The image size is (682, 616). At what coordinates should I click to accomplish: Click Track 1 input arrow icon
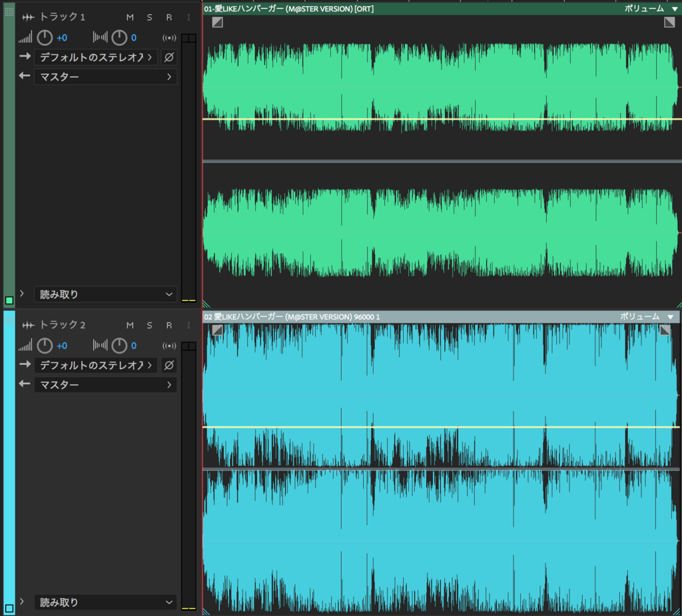tap(25, 56)
